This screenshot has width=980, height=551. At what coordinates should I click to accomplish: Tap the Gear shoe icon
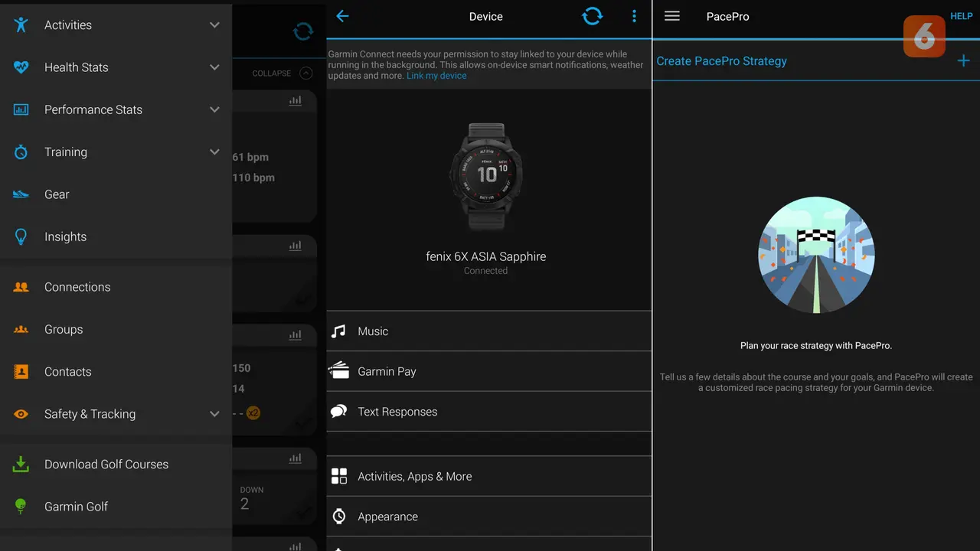pos(21,194)
